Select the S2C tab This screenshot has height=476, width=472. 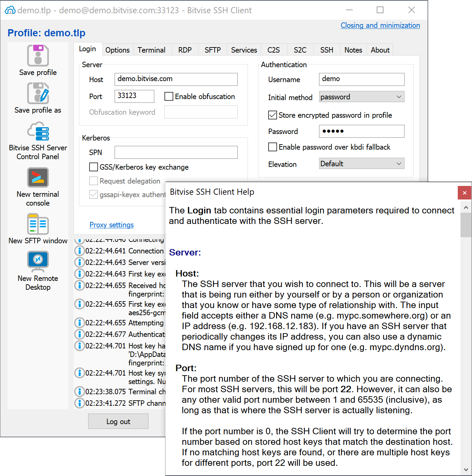300,50
